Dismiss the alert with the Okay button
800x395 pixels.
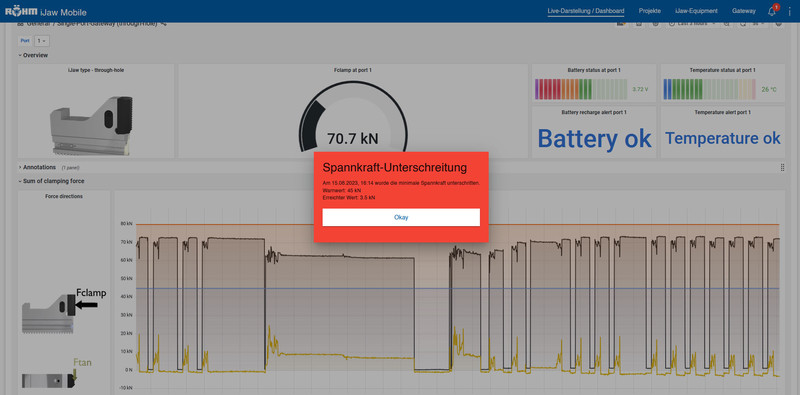(x=401, y=217)
